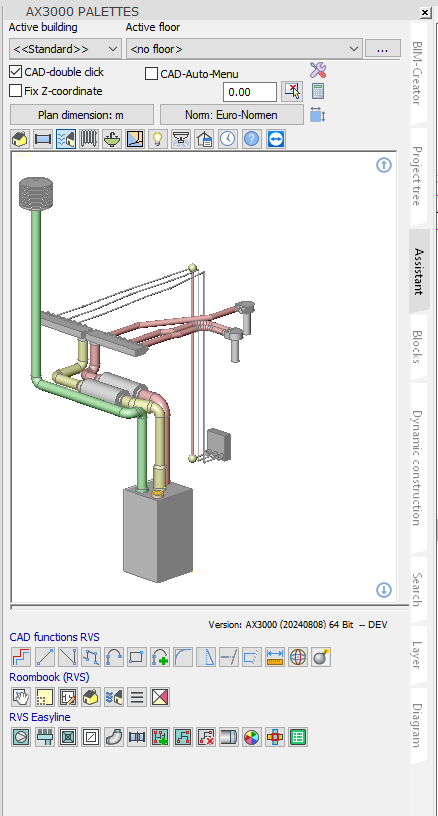Click the duct elbow icon in RVS Easyline
Image resolution: width=438 pixels, height=816 pixels.
[x=114, y=737]
